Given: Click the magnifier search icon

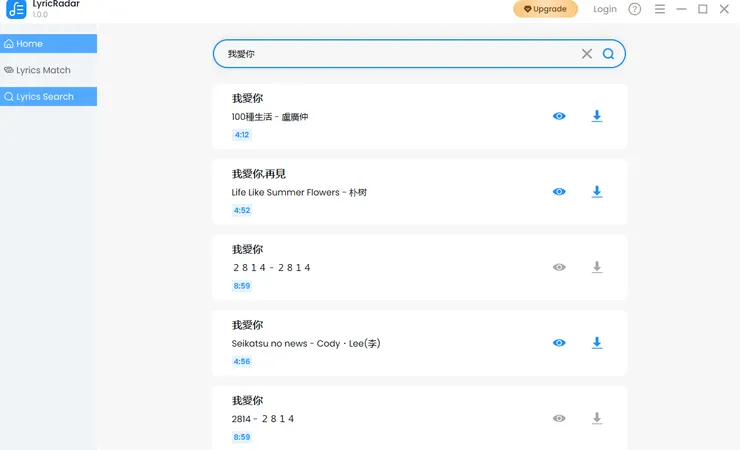Looking at the screenshot, I should coord(608,54).
